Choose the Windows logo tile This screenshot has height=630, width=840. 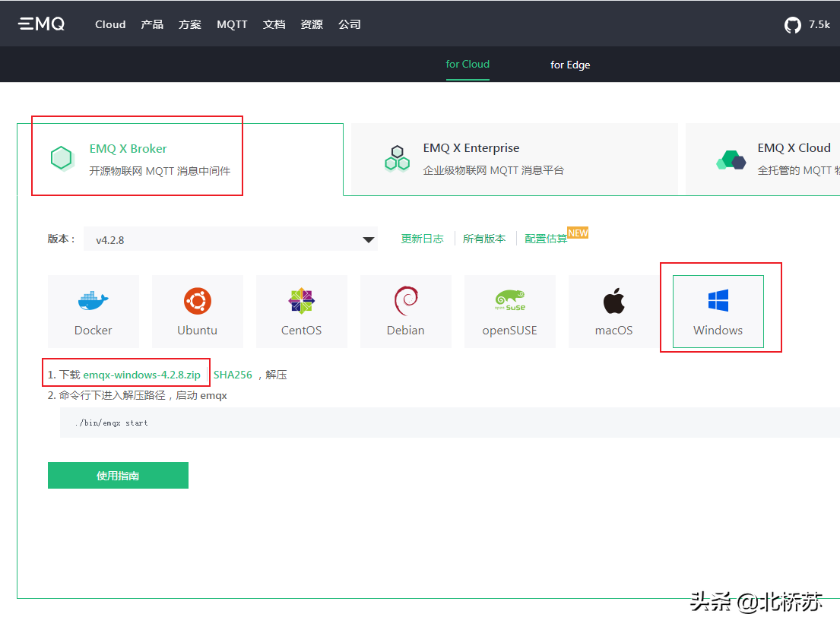718,312
